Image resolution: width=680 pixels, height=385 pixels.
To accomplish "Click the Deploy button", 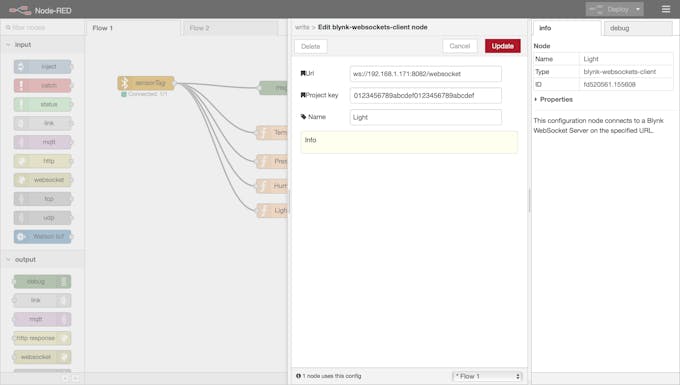I will pyautogui.click(x=610, y=9).
